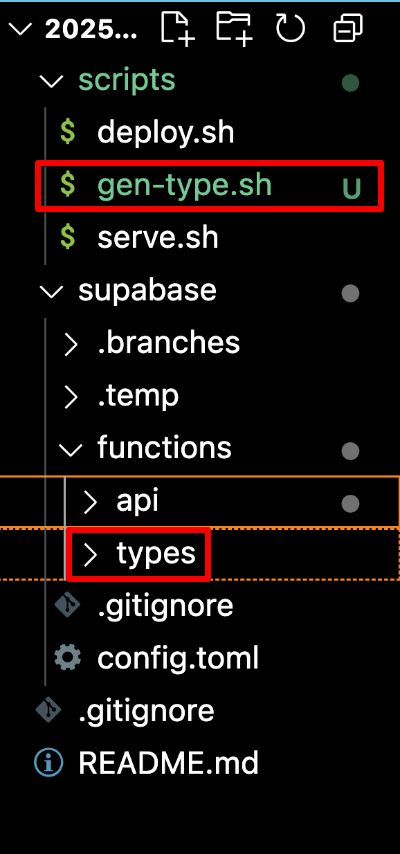This screenshot has width=400, height=854.
Task: Open the supabase .gitignore file
Action: pos(166,606)
